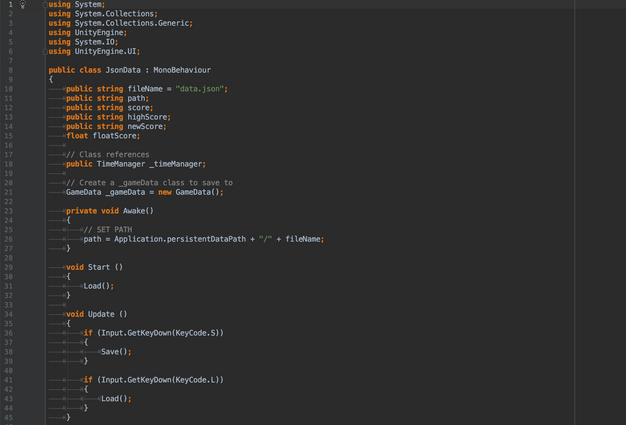
Task: Click the string literal "data.json"
Action: (x=200, y=89)
